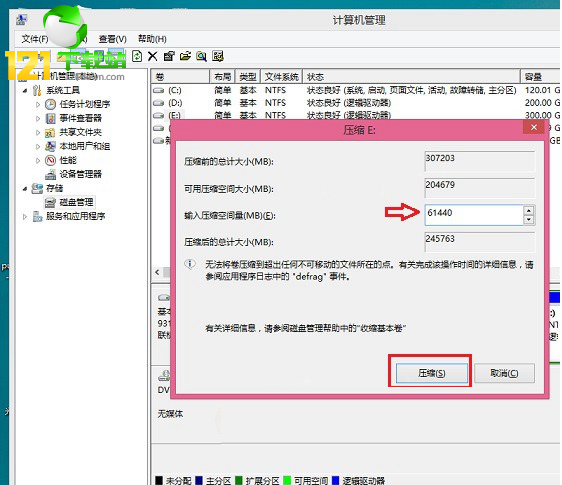The height and width of the screenshot is (485, 562).
Task: Click the black 未分配 legend swatch
Action: 159,480
